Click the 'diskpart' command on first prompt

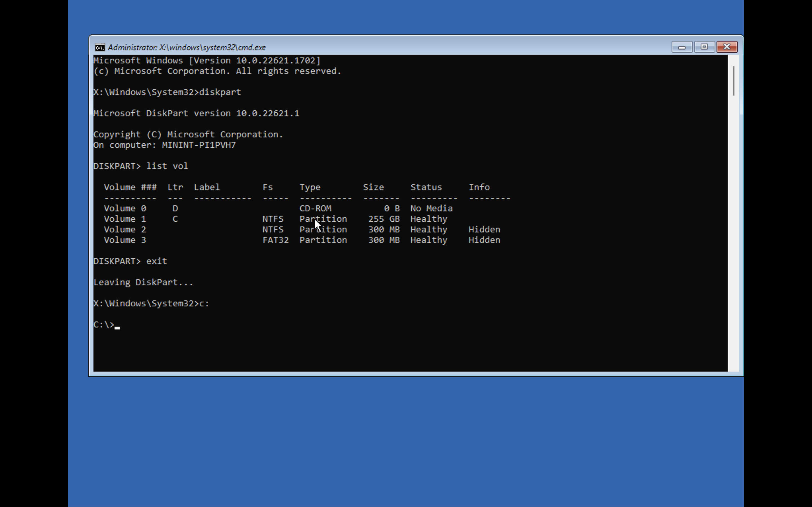(x=220, y=92)
